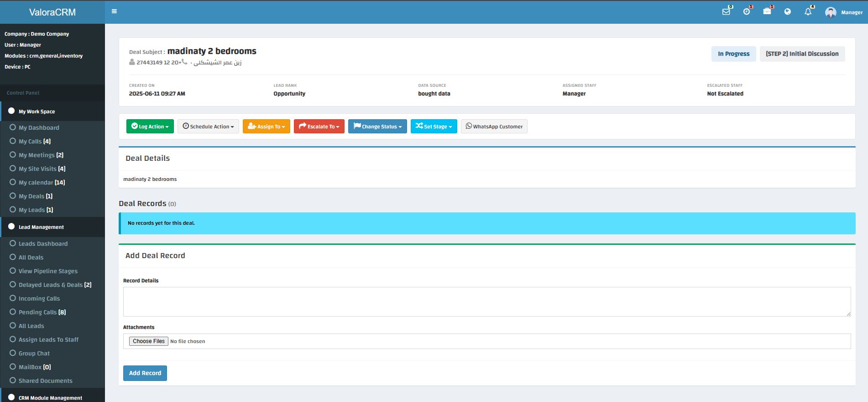Click the Choose Files button
This screenshot has width=868, height=402.
click(x=149, y=341)
